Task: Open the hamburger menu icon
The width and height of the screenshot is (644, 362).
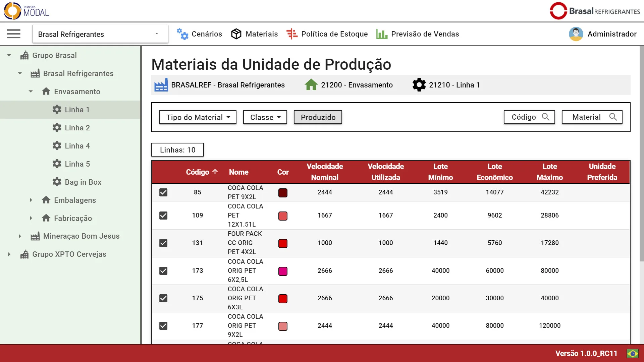Action: (x=13, y=34)
